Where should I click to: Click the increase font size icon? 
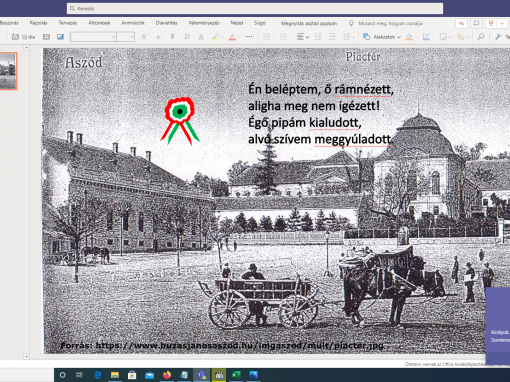pos(144,37)
